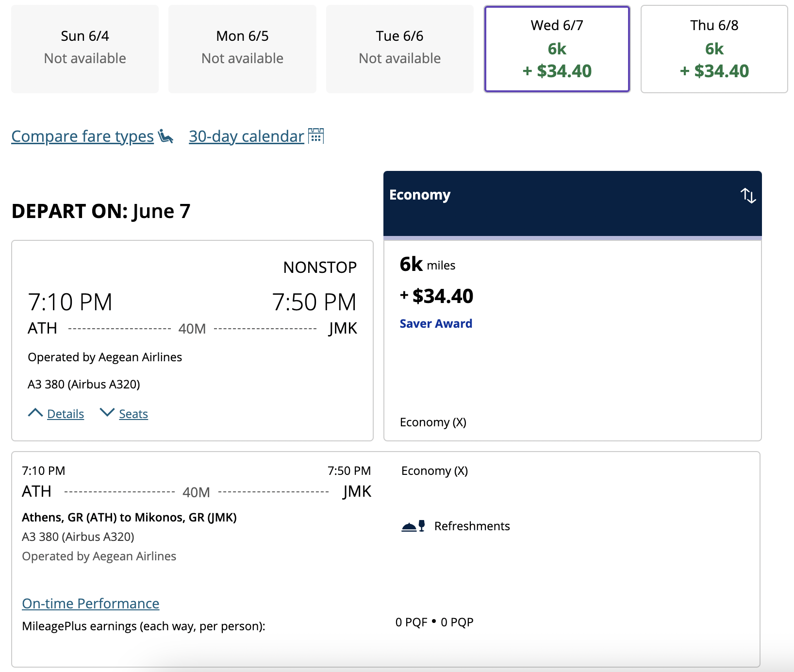Click the Details link for flight A3 380
794x672 pixels.
66,414
